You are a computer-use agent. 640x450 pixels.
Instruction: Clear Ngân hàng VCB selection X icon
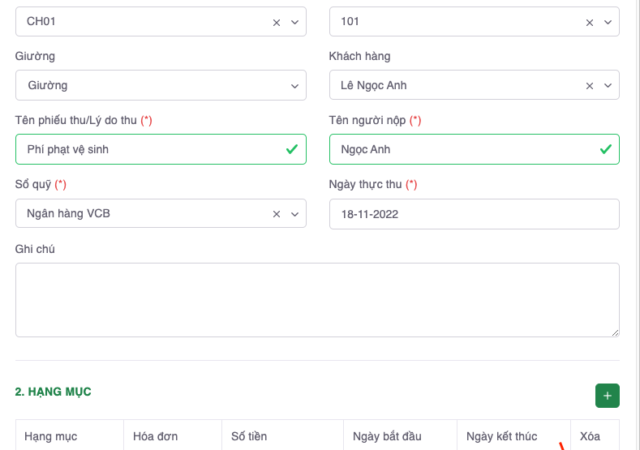[277, 214]
